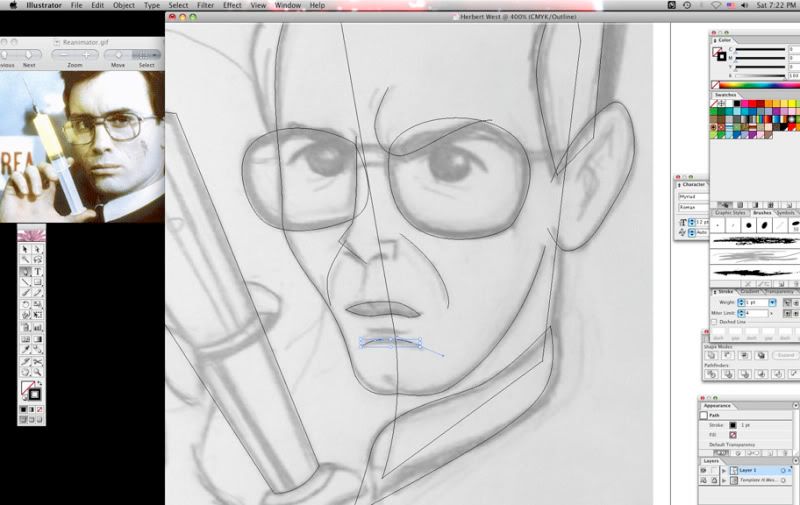Click Template layer target circle
The height and width of the screenshot is (505, 800).
coord(783,481)
